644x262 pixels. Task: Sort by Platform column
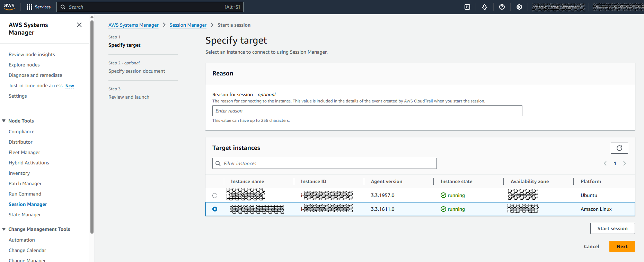click(591, 181)
